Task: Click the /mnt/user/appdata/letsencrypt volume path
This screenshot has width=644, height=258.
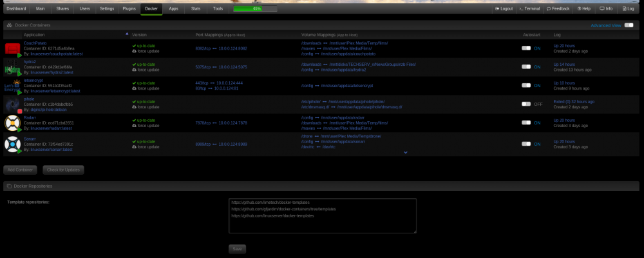Action: coord(347,86)
